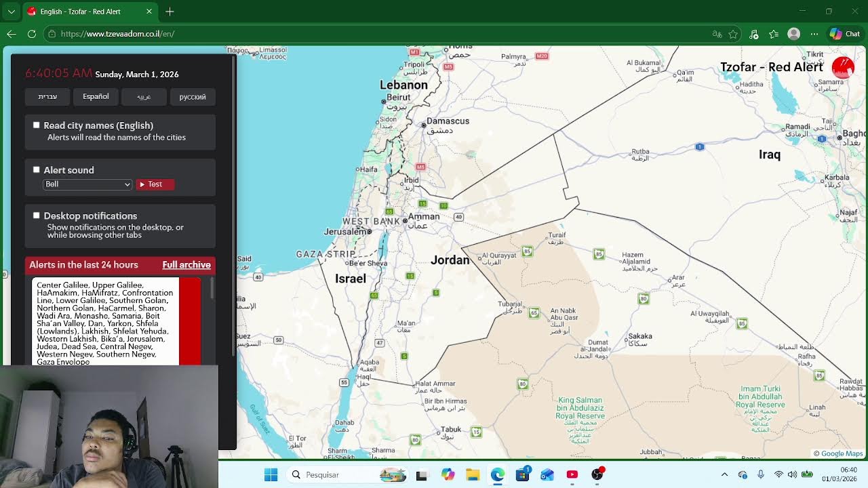The image size is (868, 488).
Task: Click the microphone tray icon
Action: [760, 475]
